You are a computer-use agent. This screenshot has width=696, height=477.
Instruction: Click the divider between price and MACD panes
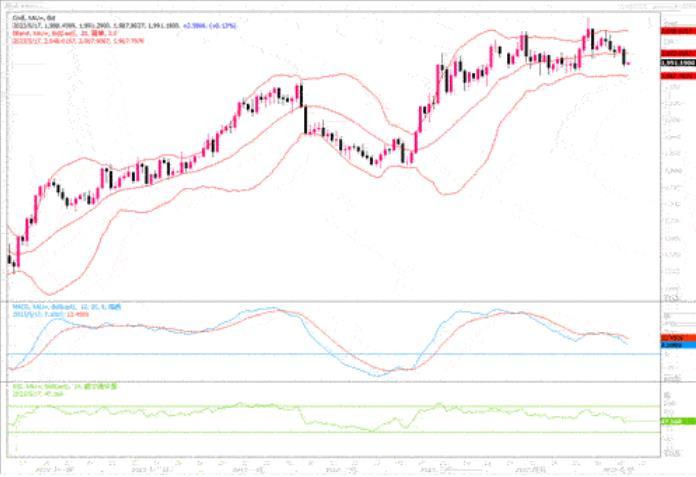pyautogui.click(x=330, y=300)
